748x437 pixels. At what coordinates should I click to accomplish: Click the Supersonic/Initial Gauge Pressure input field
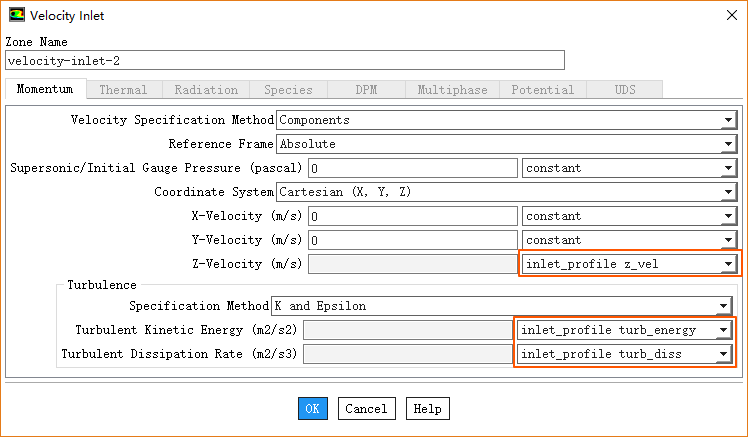click(412, 168)
